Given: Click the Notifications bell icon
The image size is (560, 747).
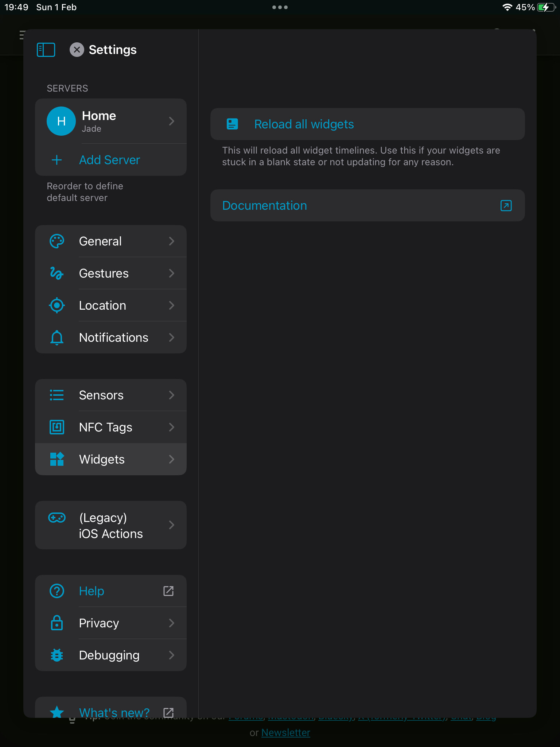Looking at the screenshot, I should pyautogui.click(x=57, y=337).
